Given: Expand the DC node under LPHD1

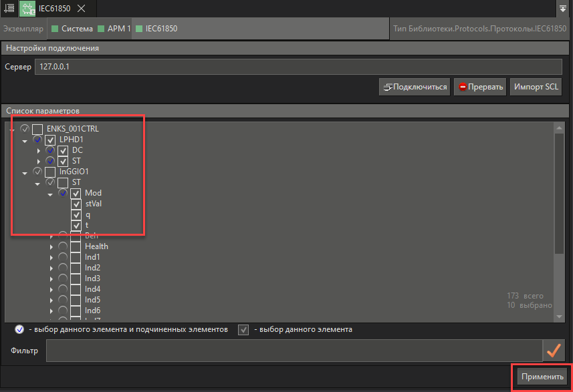Looking at the screenshot, I should click(x=38, y=150).
